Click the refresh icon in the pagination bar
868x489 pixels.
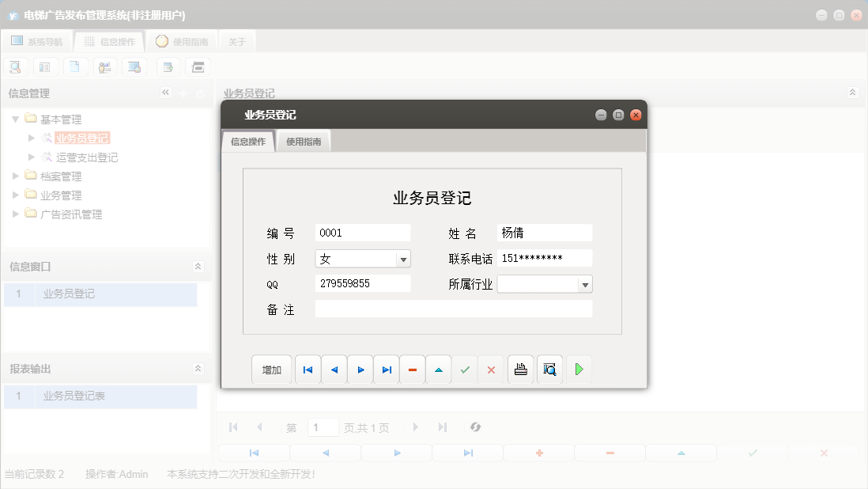point(475,426)
